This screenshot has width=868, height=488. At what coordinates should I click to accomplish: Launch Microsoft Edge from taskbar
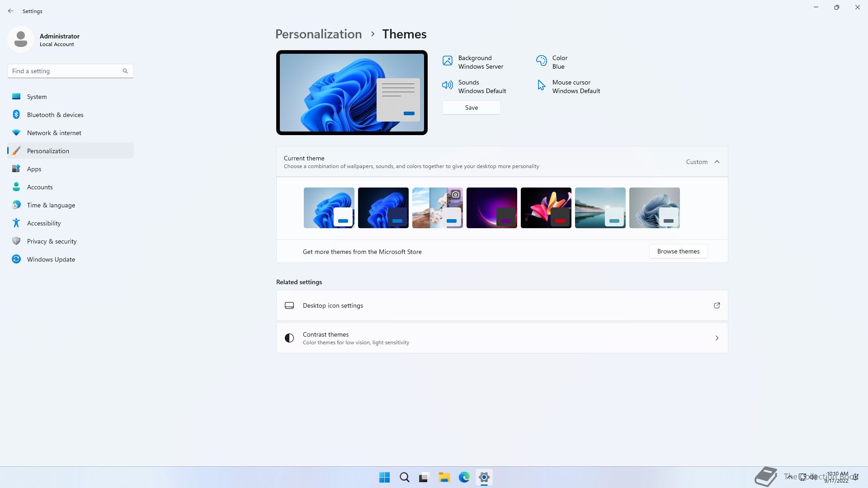coord(464,477)
